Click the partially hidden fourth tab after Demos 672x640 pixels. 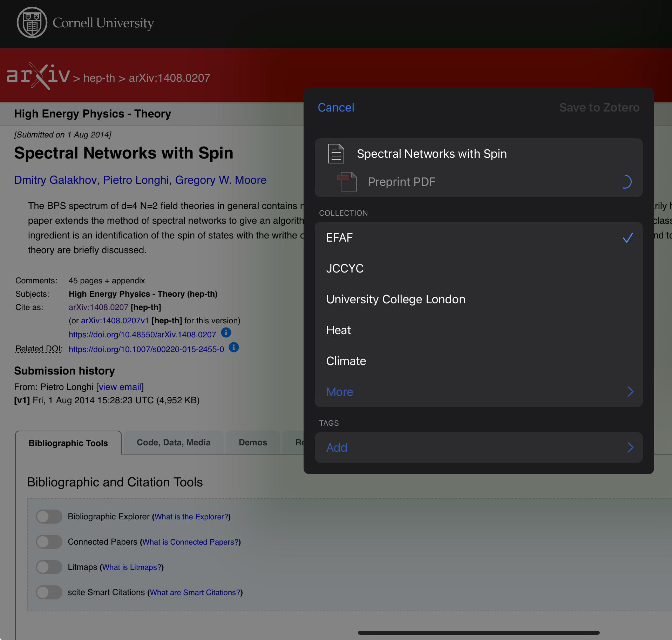point(294,443)
